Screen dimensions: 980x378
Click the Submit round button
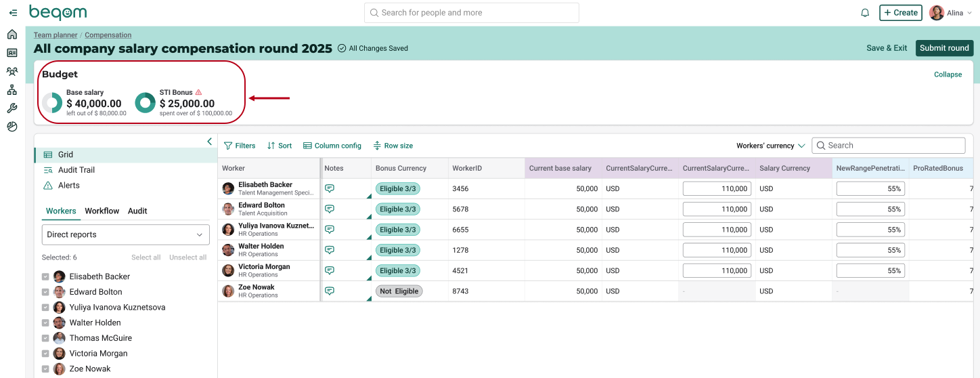944,48
